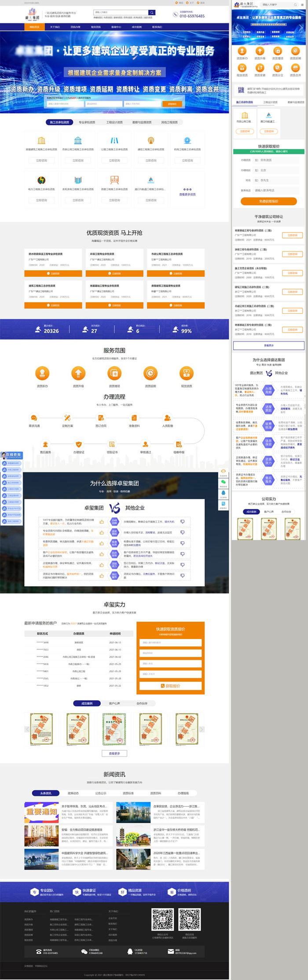Click the mobile 资质分立 orange icon

[x=278, y=68]
